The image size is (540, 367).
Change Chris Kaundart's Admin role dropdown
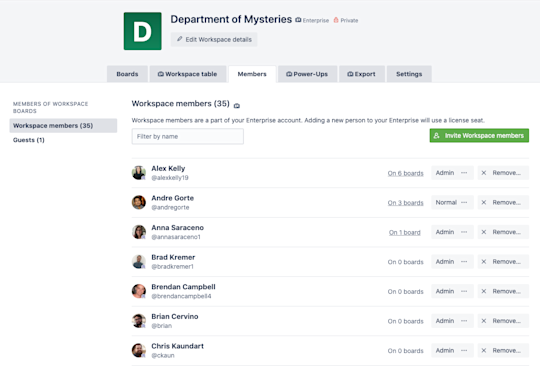pos(452,350)
